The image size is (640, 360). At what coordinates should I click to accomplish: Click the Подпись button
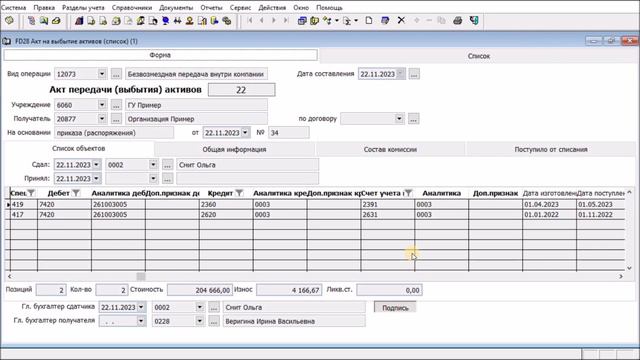pyautogui.click(x=395, y=308)
